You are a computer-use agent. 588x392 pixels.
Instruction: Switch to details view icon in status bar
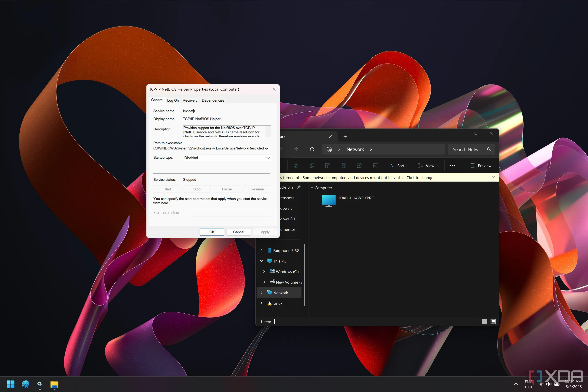pos(484,322)
